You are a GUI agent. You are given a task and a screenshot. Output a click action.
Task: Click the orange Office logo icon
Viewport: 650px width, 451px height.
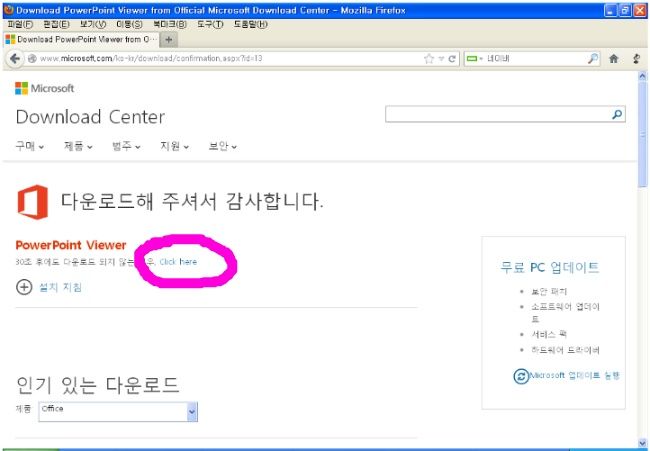click(x=33, y=202)
